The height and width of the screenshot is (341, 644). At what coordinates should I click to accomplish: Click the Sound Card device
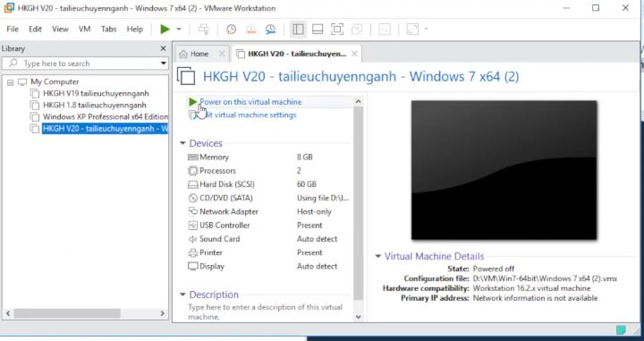pyautogui.click(x=268, y=239)
